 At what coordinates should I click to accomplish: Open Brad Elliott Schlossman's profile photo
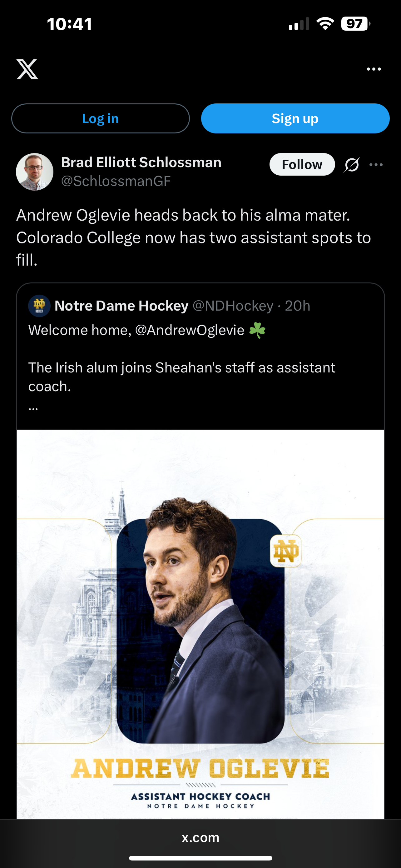coord(35,172)
